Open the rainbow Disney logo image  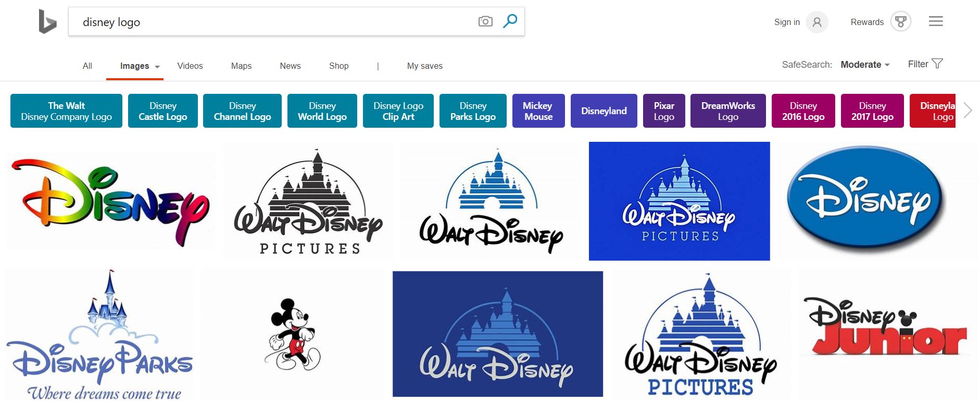tap(110, 201)
